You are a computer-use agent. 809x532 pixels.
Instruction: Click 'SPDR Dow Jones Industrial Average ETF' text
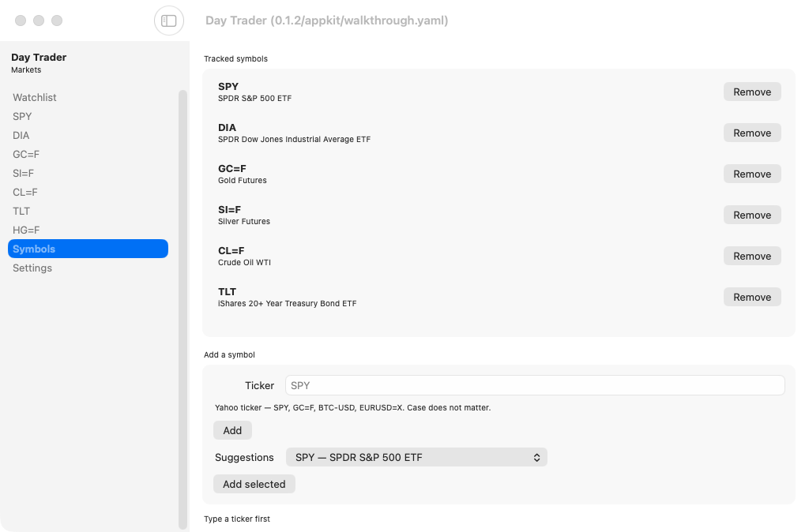[x=294, y=139]
